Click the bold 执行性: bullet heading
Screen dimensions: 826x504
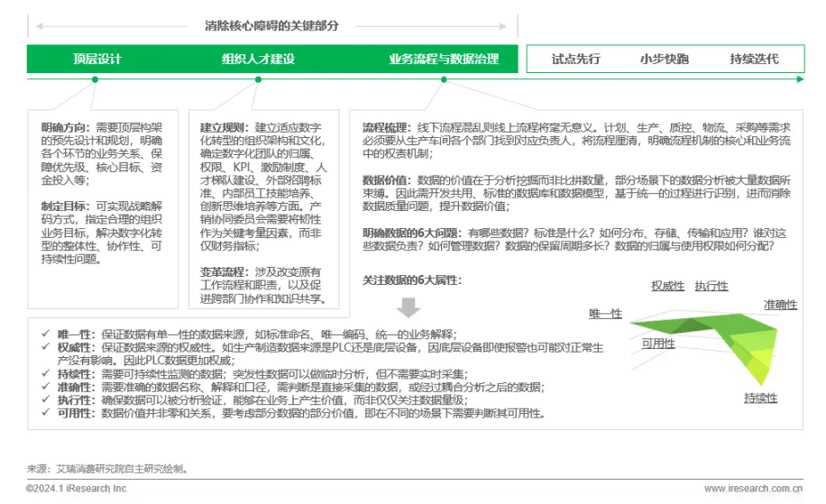pos(77,399)
